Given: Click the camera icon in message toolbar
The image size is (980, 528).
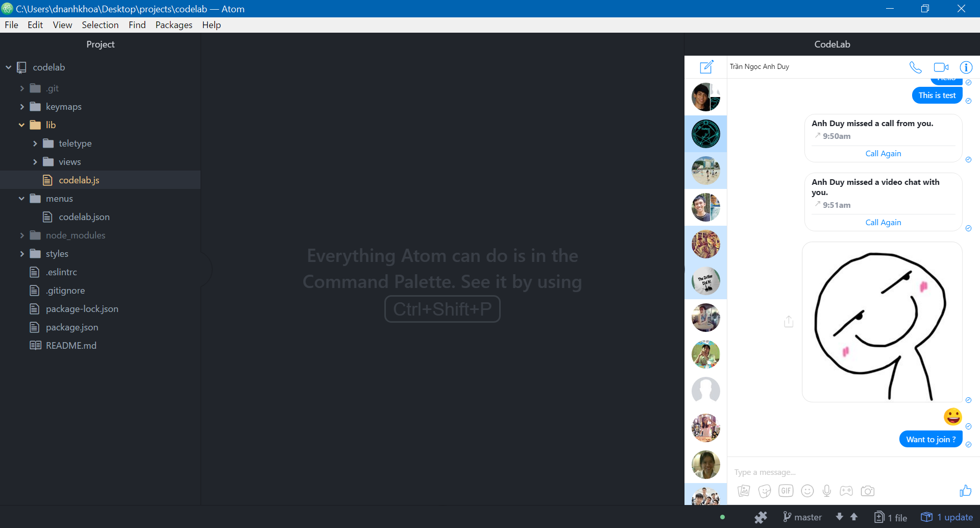Looking at the screenshot, I should [868, 491].
